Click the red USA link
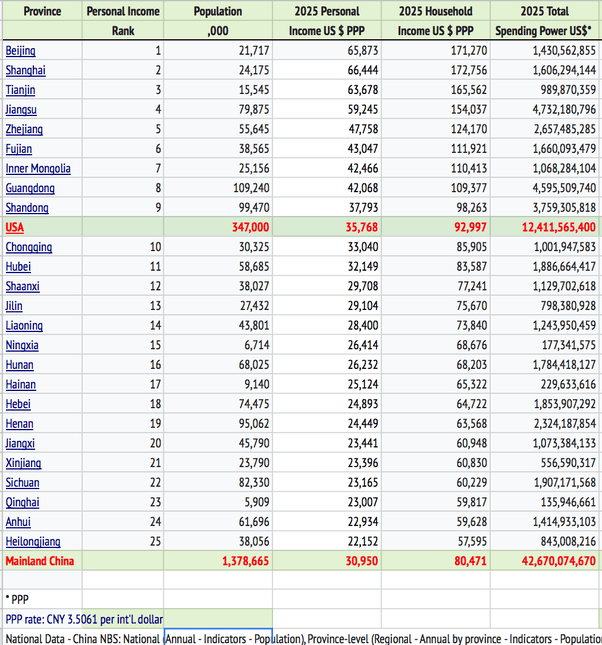Viewport: 602px width, 645px height. (15, 227)
